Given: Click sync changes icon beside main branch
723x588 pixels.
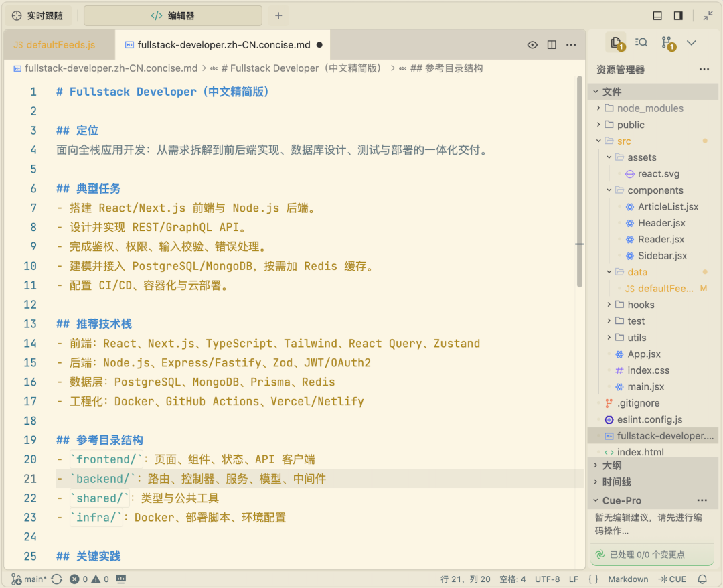Looking at the screenshot, I should click(57, 579).
